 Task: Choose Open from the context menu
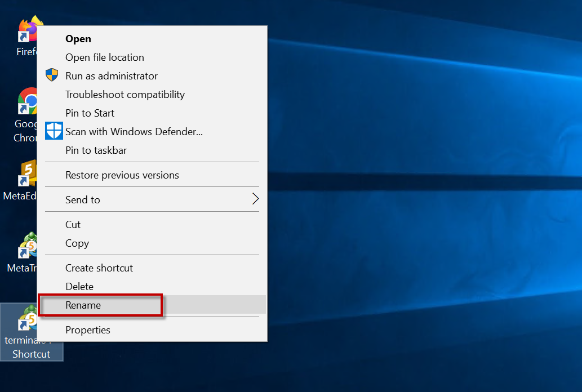coord(78,39)
